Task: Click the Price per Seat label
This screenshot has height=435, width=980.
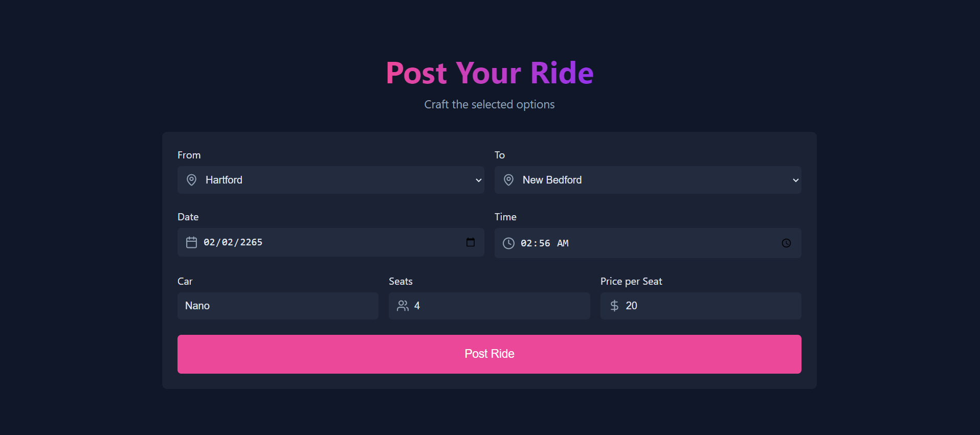Action: (x=631, y=281)
